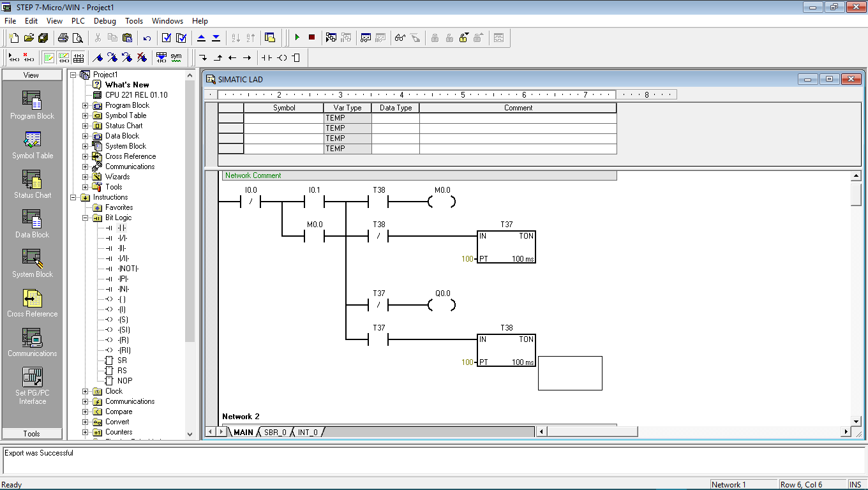Image resolution: width=868 pixels, height=490 pixels.
Task: Expand the Counters instruction folder
Action: [86, 432]
